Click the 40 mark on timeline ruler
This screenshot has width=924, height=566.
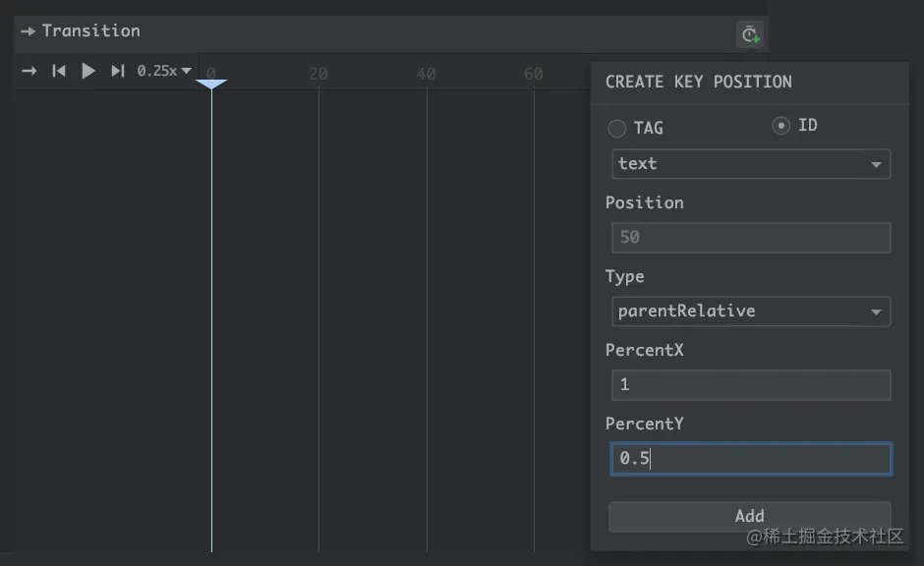426,74
